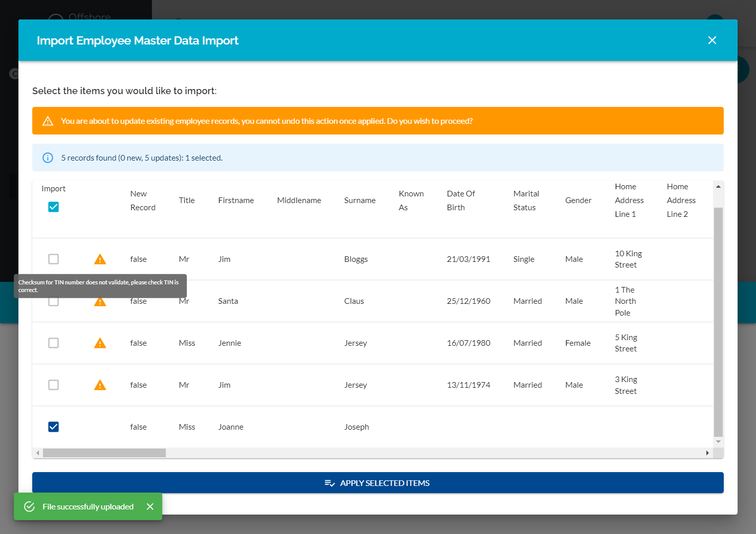Image resolution: width=756 pixels, height=534 pixels.
Task: Click the table's scroll right arrow
Action: (x=707, y=453)
